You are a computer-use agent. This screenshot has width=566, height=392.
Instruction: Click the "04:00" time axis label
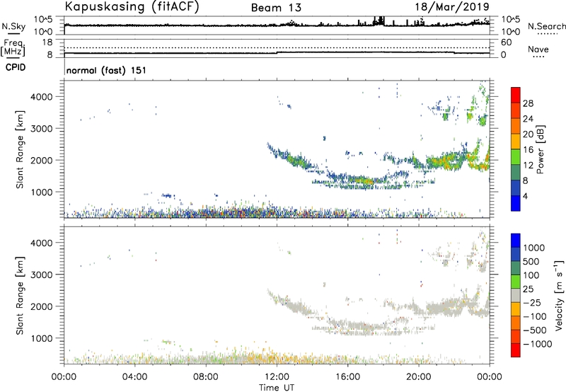pos(134,377)
